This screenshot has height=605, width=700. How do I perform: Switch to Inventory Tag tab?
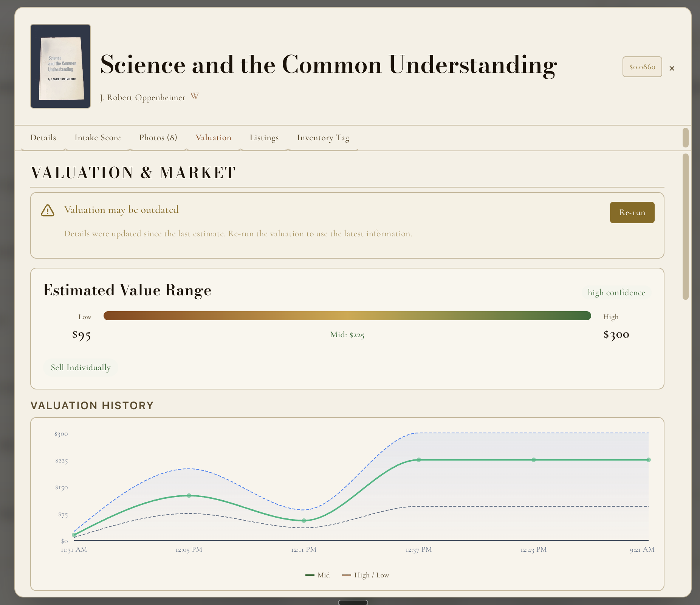pos(323,138)
